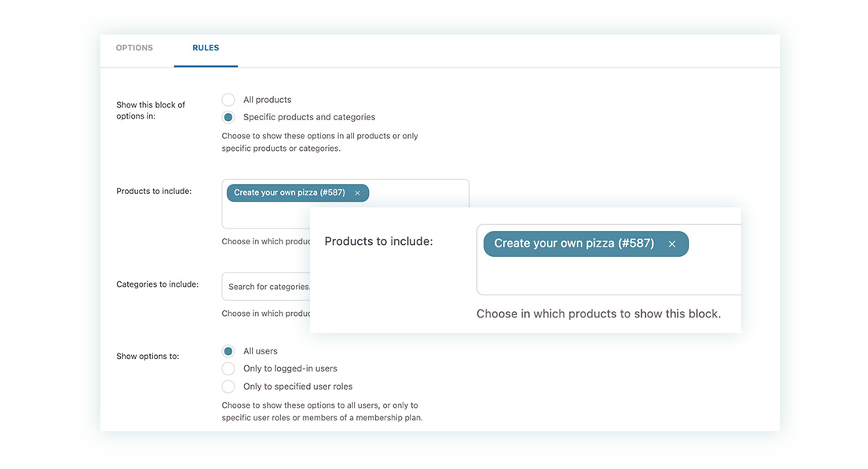This screenshot has width=868, height=469.
Task: Select "Specific products and categories" option
Action: click(x=228, y=116)
